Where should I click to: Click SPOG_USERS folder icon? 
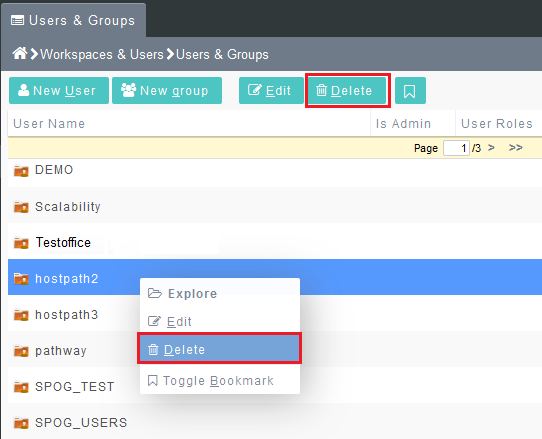21,423
